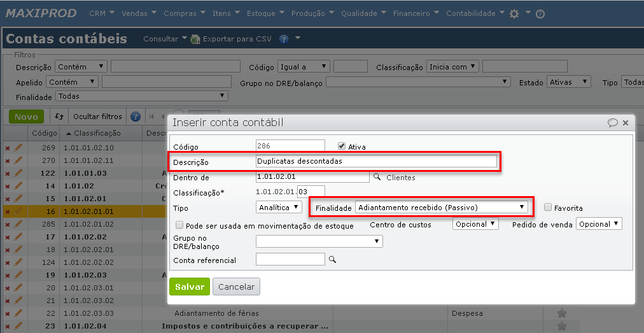The image size is (644, 333).
Task: Click the delete X icon for code 23 row
Action: (7, 327)
